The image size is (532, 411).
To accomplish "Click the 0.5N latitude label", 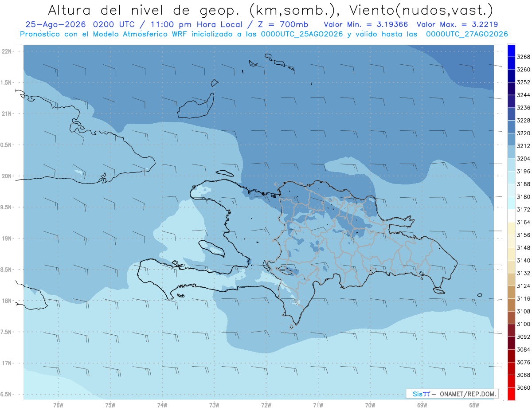I will (x=6, y=145).
